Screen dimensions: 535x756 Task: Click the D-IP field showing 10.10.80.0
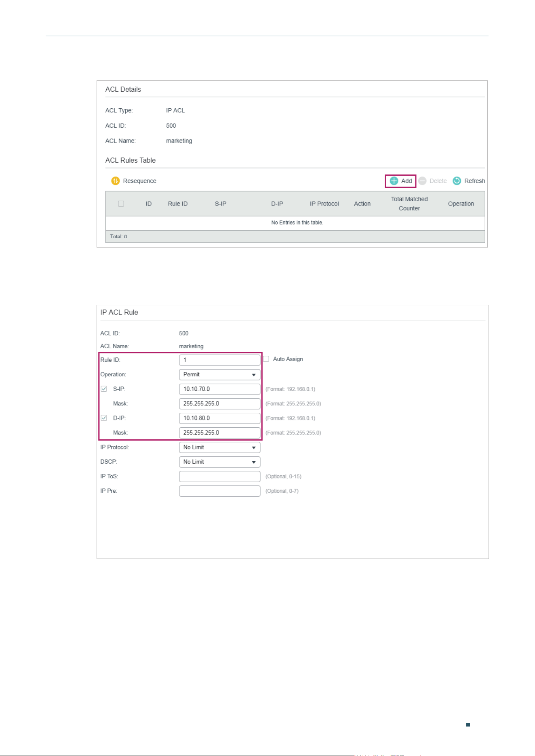[219, 418]
